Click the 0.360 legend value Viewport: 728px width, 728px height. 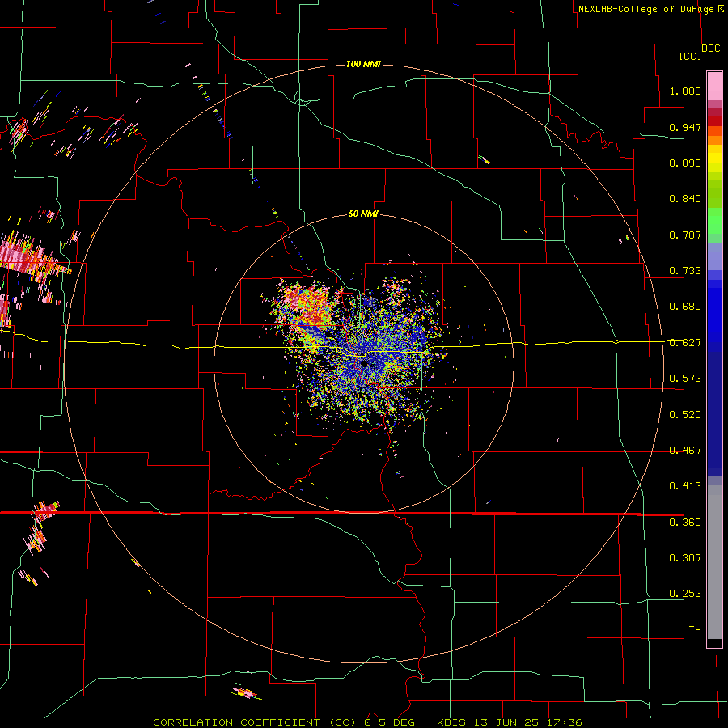click(685, 523)
